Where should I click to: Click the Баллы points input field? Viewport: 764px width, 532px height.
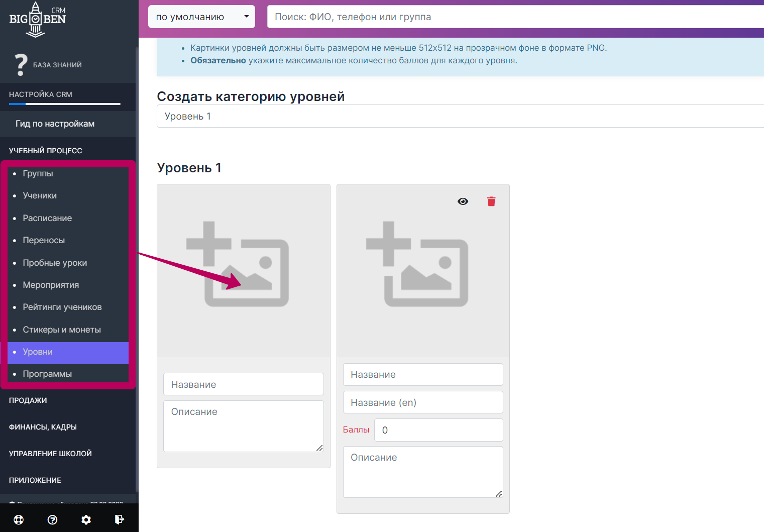tap(438, 430)
